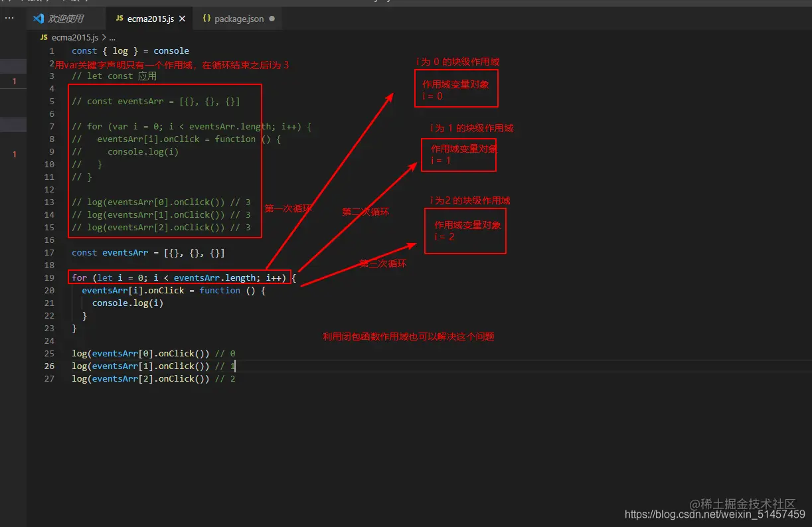Click the commented 'for (var i = 0' line
The height and width of the screenshot is (527, 812).
coord(191,127)
